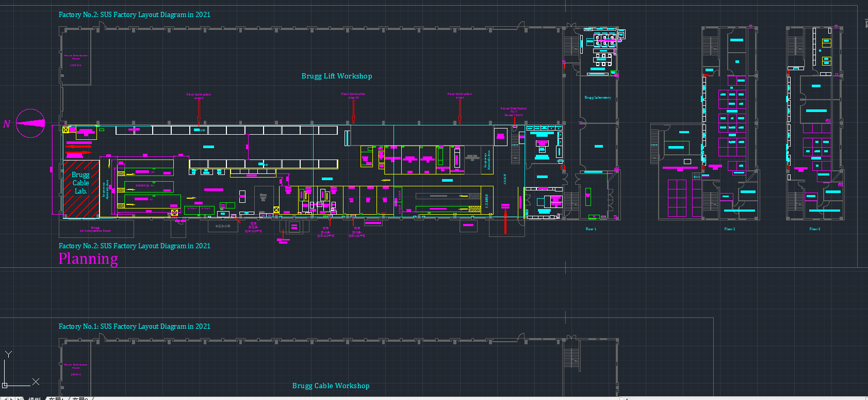Click the Floor Construction Area III annotation
868x400 pixels.
(x=353, y=95)
